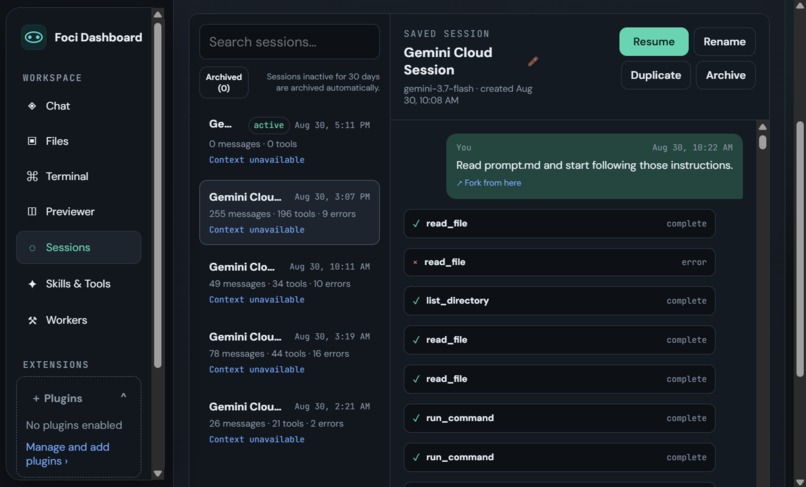Expand the read_file entry above run_command
The image size is (806, 487).
[559, 379]
